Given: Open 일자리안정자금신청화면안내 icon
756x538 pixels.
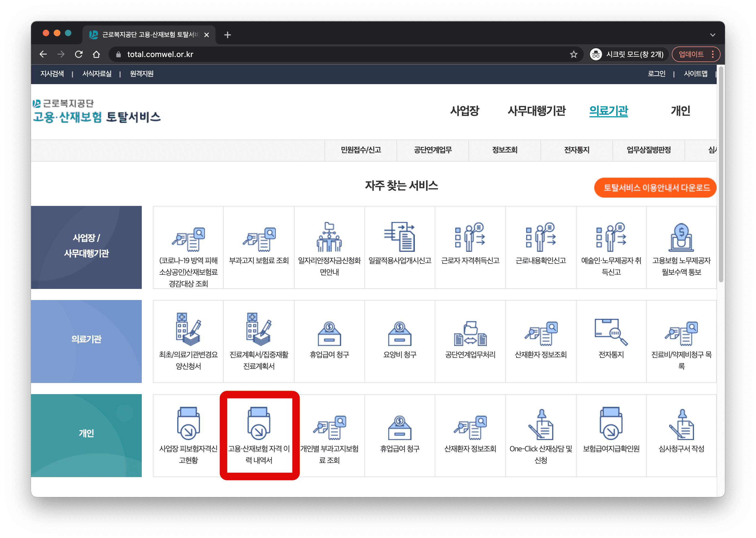Looking at the screenshot, I should click(329, 237).
